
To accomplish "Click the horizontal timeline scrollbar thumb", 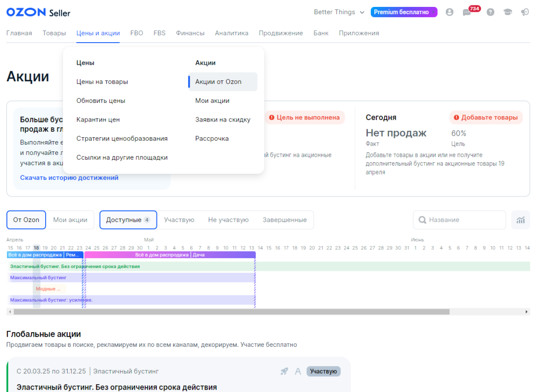I will [231, 312].
